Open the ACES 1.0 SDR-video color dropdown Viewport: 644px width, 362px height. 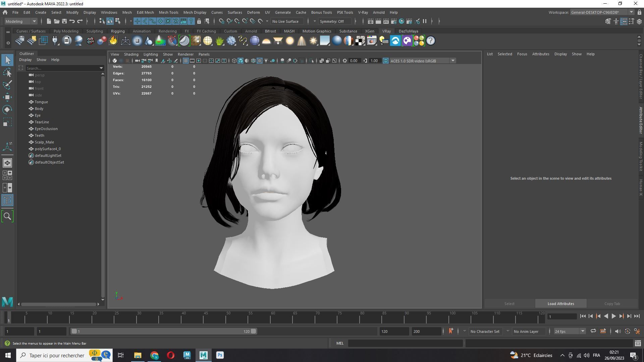[x=422, y=61]
